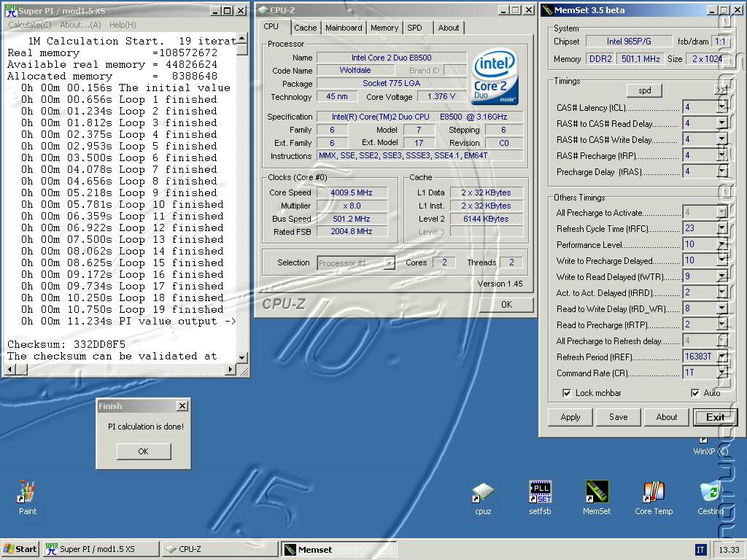
Task: Switch to CPU-Z in the taskbar
Action: pyautogui.click(x=219, y=549)
